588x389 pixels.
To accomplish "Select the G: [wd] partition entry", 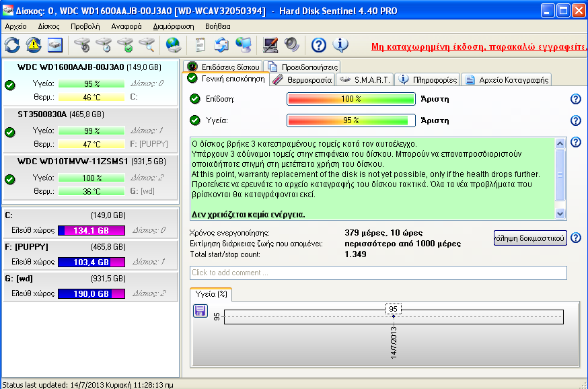I will click(91, 287).
